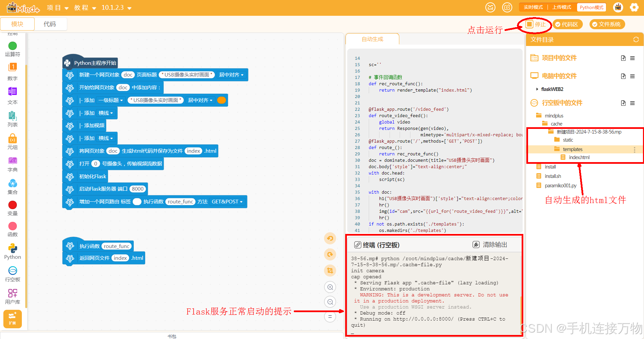
Task: Click the 初始化Flask block
Action: coord(85,177)
